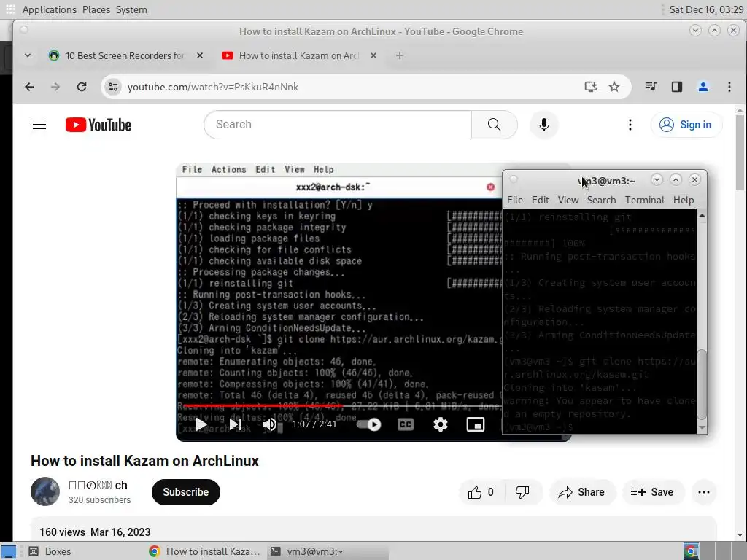The width and height of the screenshot is (747, 560).
Task: Dislike the video with thumbs down
Action: coord(522,492)
